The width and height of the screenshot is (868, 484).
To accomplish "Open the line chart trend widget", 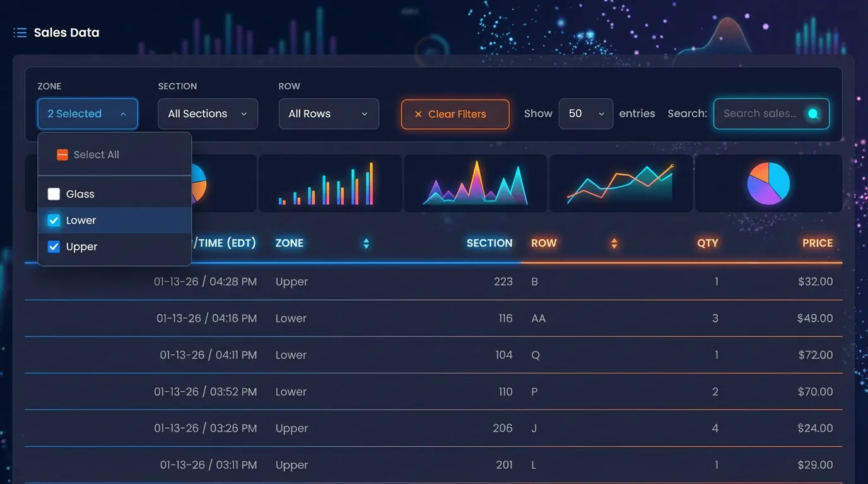I will (x=621, y=183).
